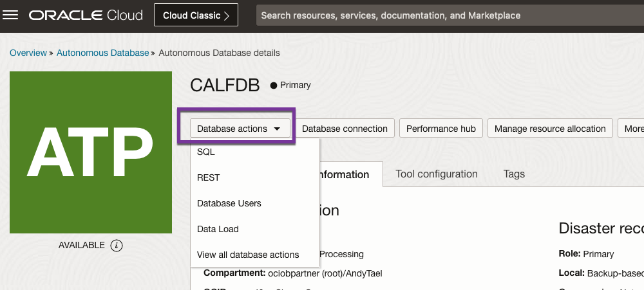Open the hamburger navigation menu
644x290 pixels.
point(11,15)
